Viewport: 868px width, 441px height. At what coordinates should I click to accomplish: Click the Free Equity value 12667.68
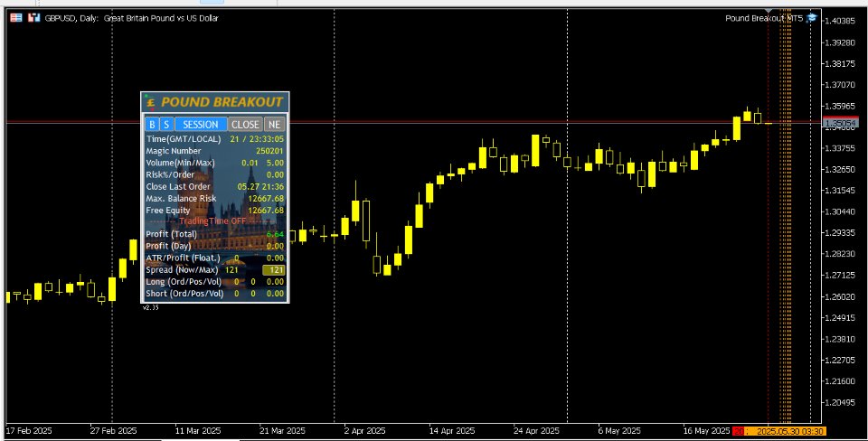[266, 211]
